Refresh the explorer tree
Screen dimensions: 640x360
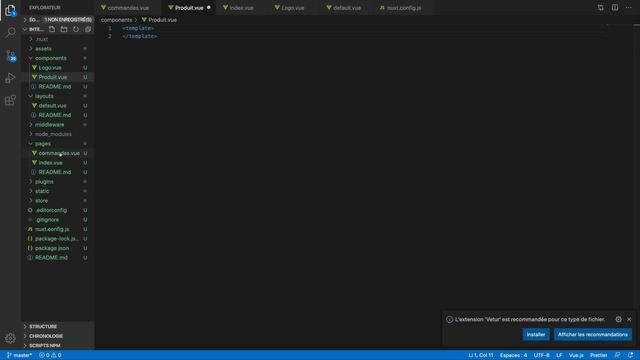76,29
